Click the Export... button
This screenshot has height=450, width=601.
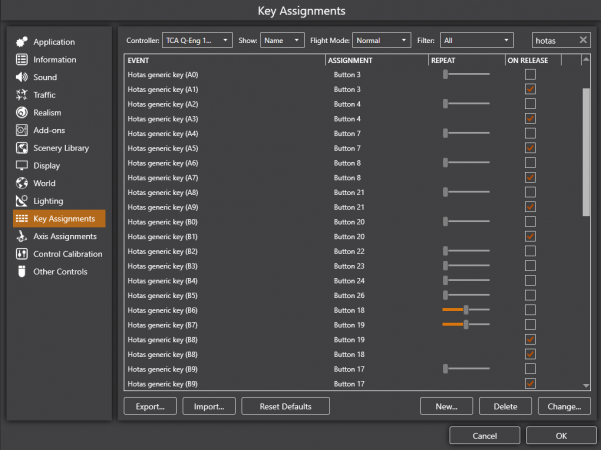click(150, 406)
